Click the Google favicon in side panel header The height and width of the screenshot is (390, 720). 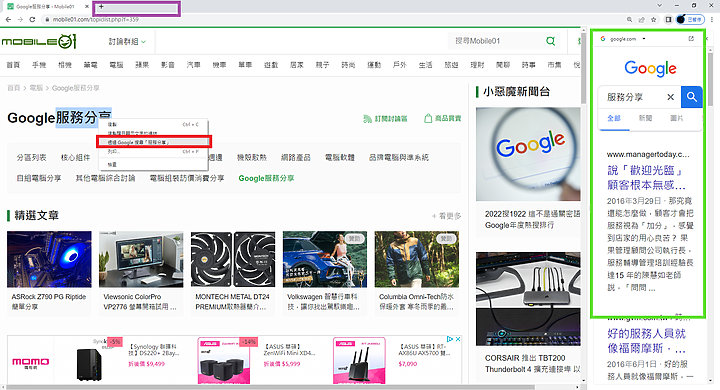[x=603, y=39]
